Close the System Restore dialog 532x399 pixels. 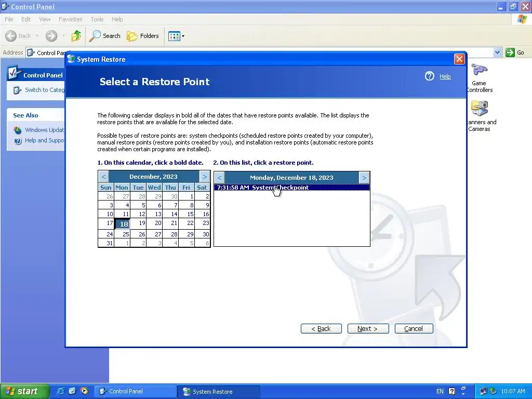(x=459, y=59)
